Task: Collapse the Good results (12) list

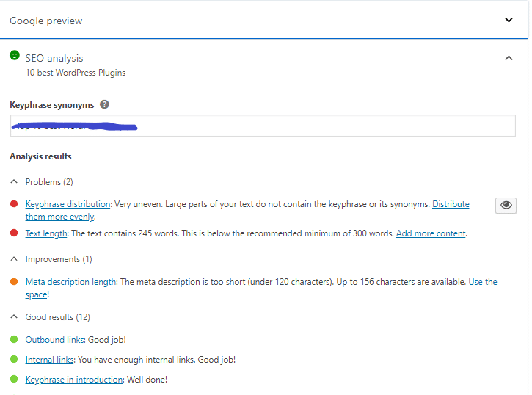Action: [x=14, y=317]
